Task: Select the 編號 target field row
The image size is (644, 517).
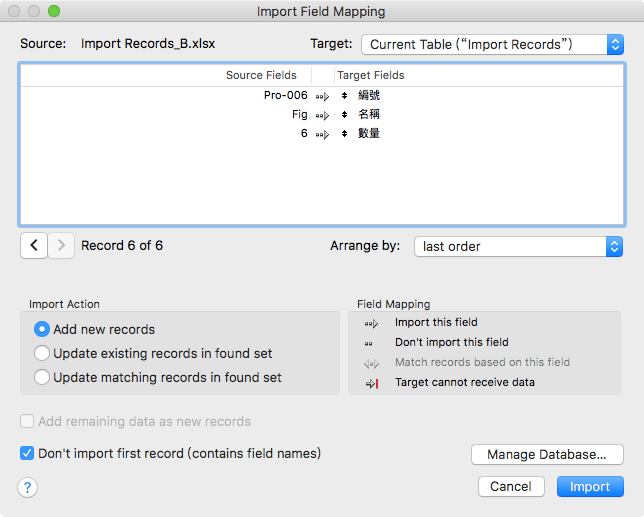Action: coord(368,96)
